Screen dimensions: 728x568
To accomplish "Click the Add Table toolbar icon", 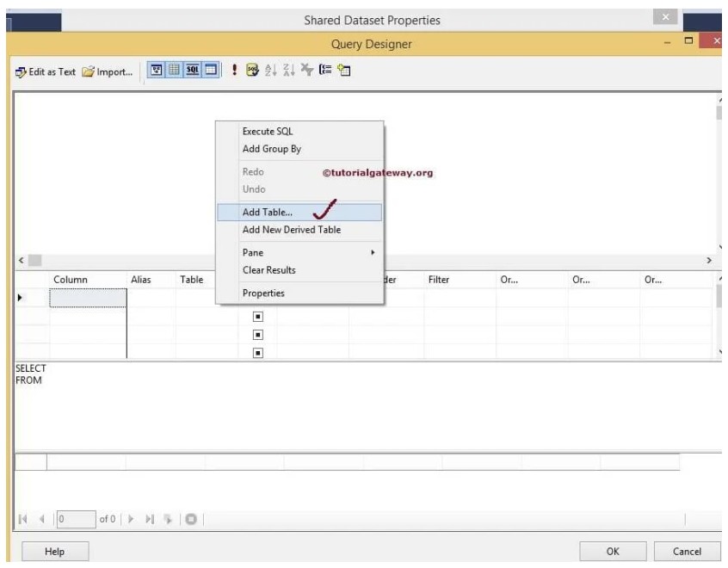I will (x=344, y=70).
